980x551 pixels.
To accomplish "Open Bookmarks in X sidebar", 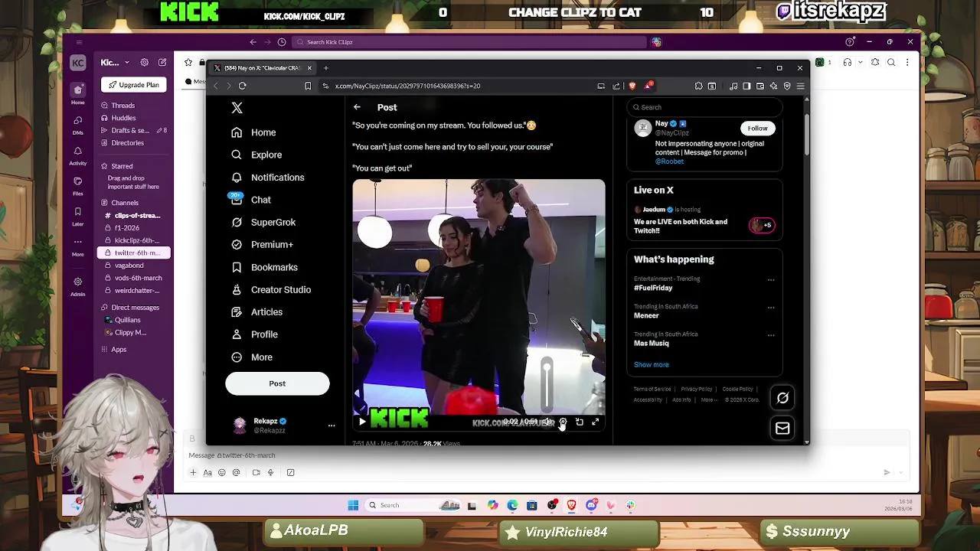I will coord(264,267).
